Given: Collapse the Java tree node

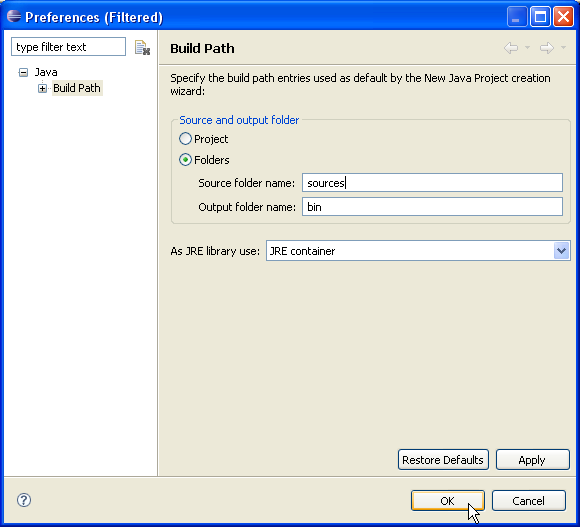Looking at the screenshot, I should click(x=23, y=72).
